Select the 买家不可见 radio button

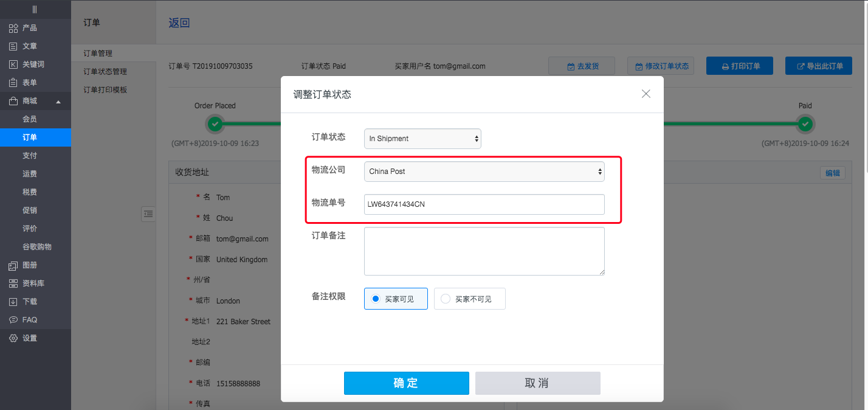446,299
